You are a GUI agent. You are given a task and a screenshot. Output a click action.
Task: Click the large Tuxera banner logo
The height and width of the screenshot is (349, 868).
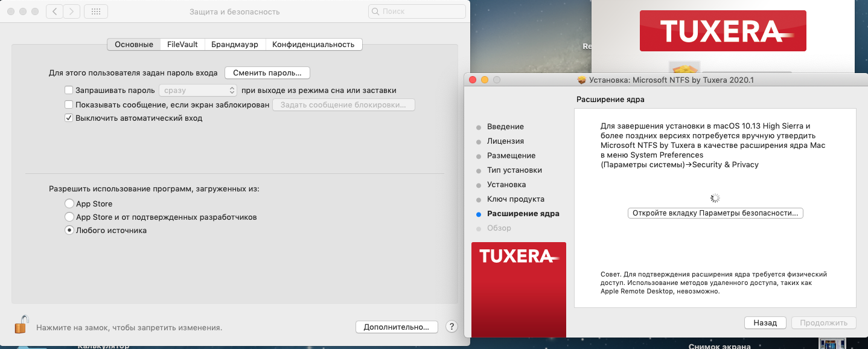pyautogui.click(x=723, y=31)
